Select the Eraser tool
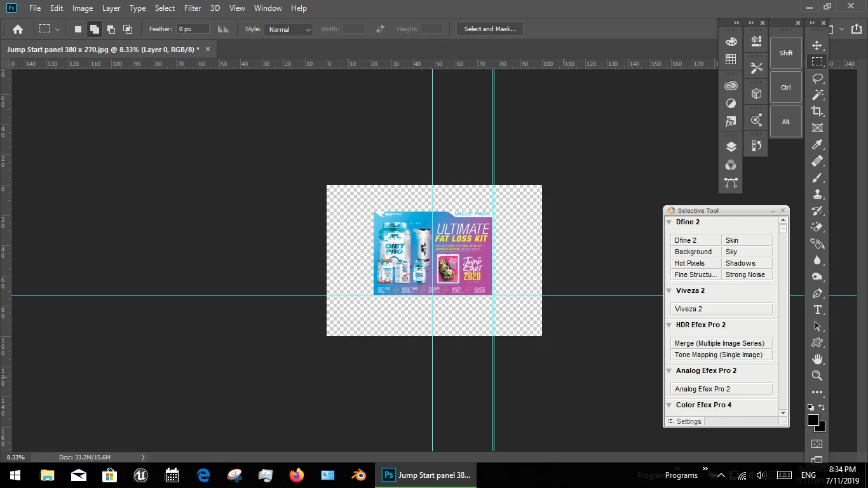Image resolution: width=868 pixels, height=488 pixels. pyautogui.click(x=817, y=227)
